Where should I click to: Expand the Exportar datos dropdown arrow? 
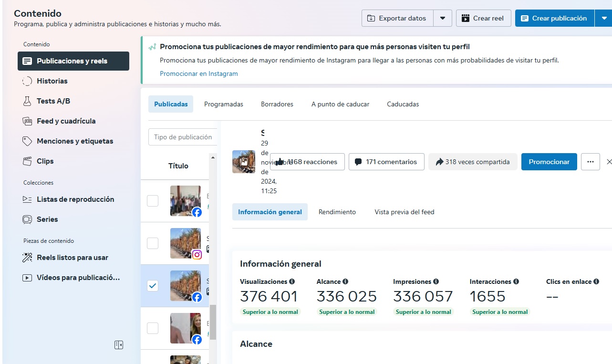coord(443,18)
